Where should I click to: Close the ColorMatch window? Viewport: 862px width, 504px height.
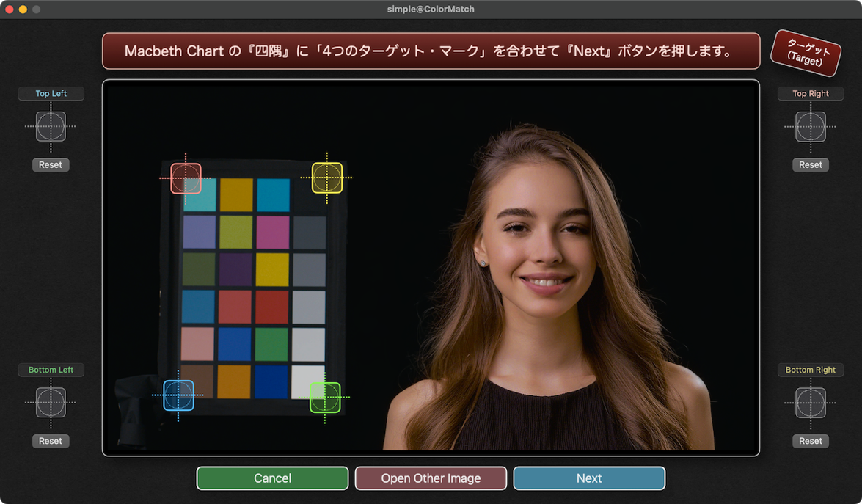(x=10, y=10)
